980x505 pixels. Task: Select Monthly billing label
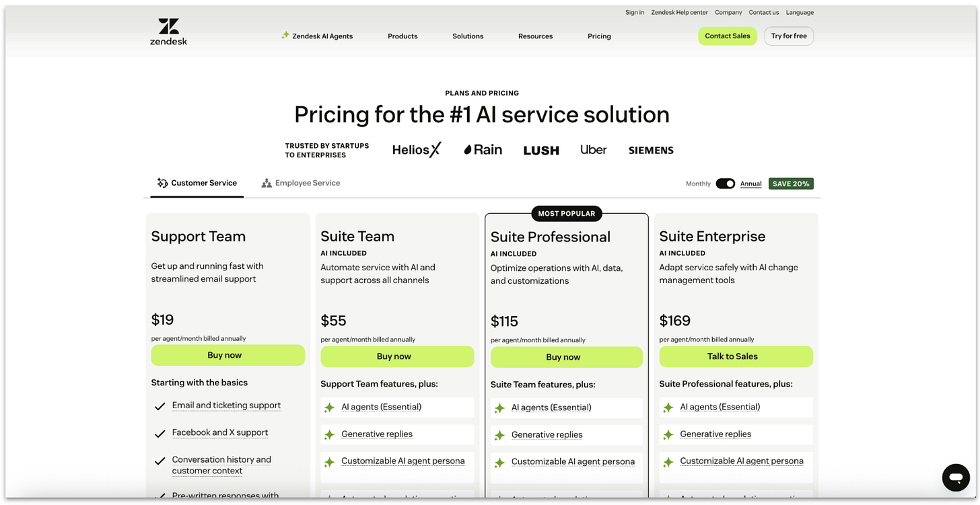pos(698,184)
